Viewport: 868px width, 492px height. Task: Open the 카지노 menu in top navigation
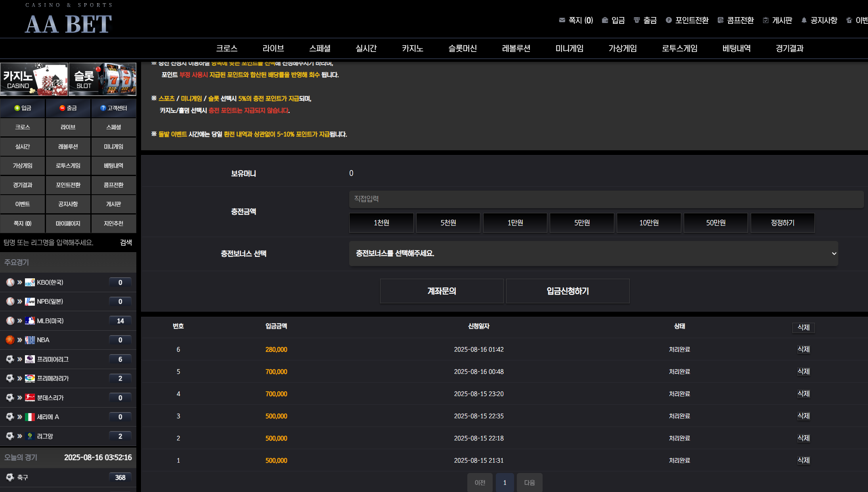click(412, 48)
